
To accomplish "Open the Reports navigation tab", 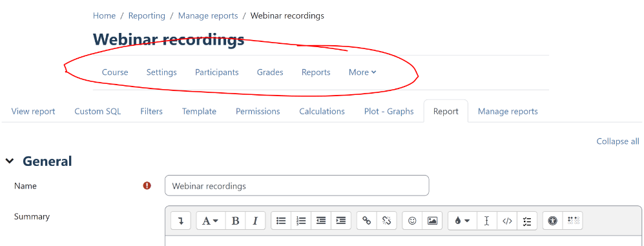I will click(316, 72).
